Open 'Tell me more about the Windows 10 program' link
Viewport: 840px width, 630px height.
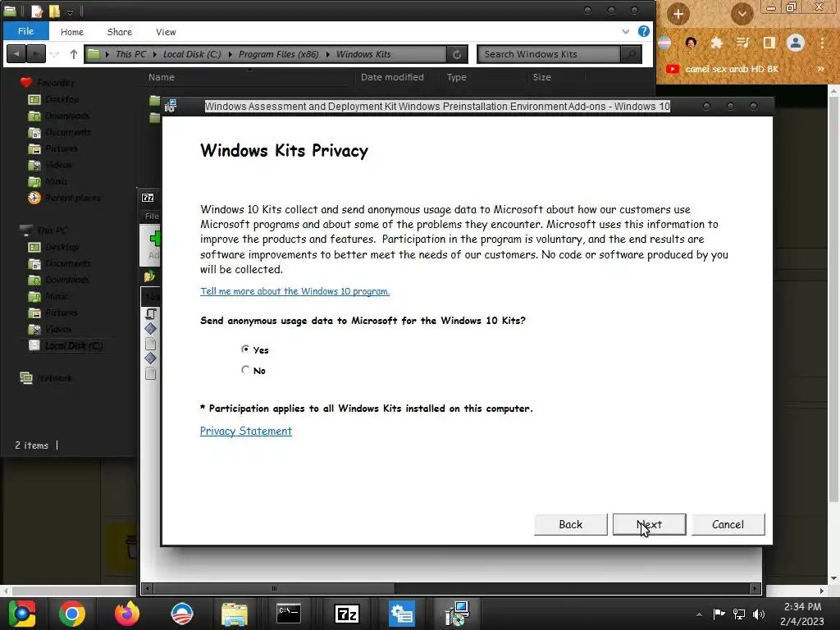pyautogui.click(x=294, y=291)
